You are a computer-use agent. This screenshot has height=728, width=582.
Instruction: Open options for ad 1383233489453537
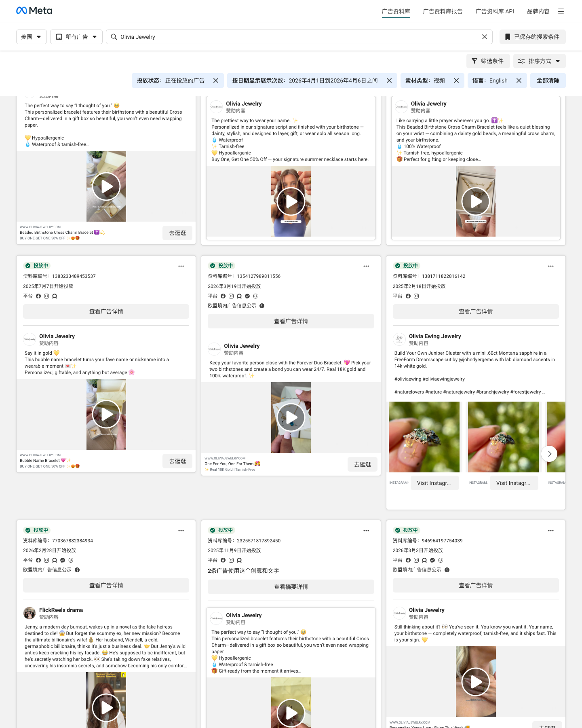[181, 266]
